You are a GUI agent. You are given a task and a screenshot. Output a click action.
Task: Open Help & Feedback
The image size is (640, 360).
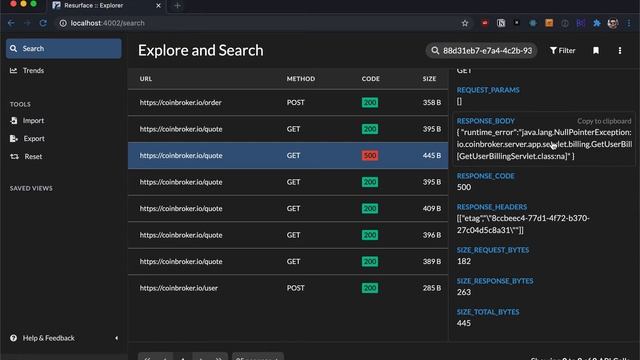point(42,338)
